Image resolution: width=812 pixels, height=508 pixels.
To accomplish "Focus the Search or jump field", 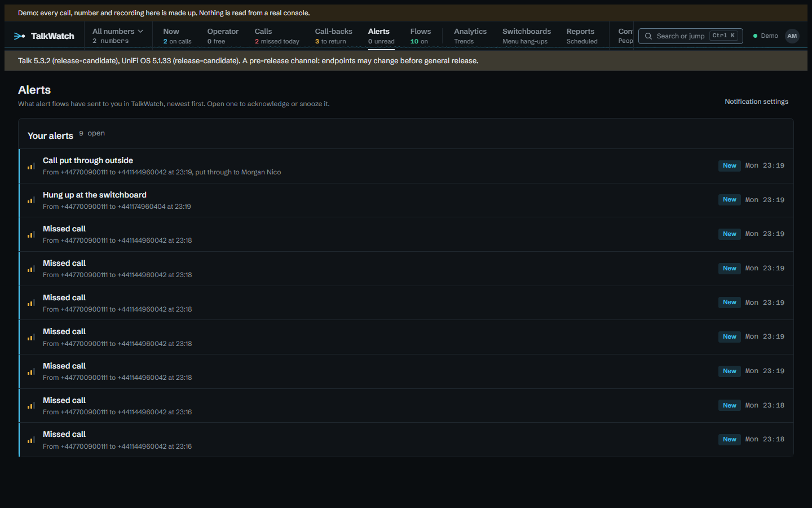I will tap(690, 36).
